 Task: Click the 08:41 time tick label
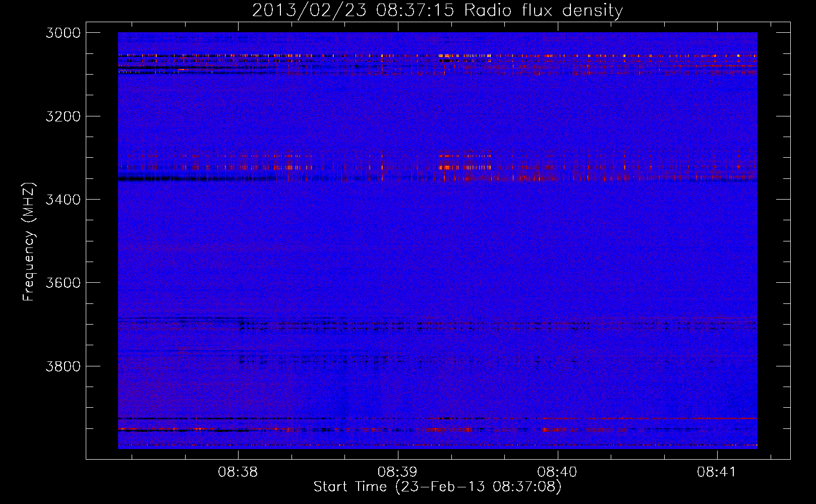click(x=717, y=472)
